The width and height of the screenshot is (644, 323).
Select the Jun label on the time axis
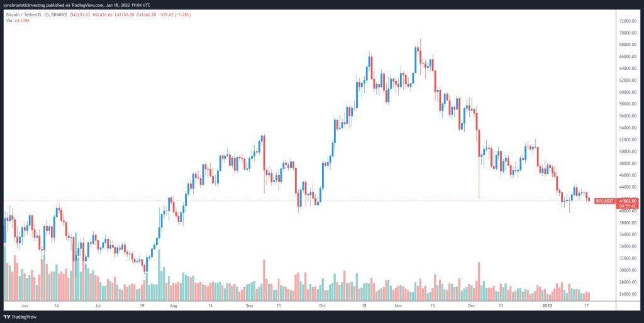[25, 305]
